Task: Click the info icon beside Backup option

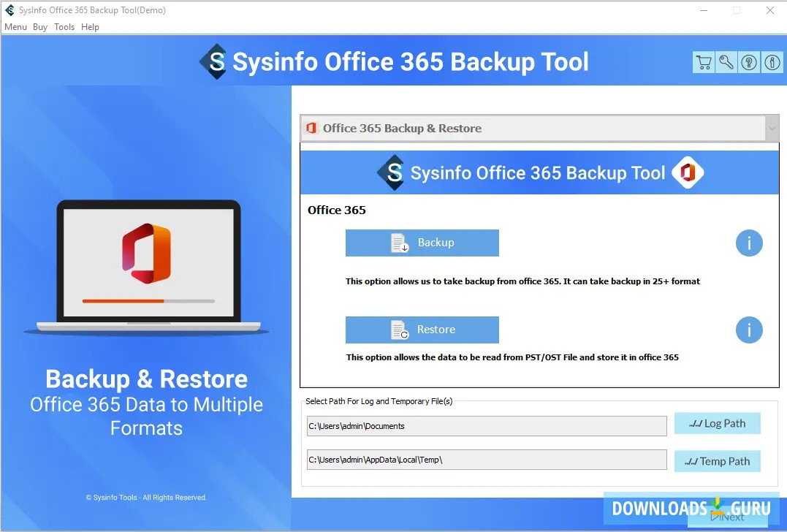Action: 749,243
